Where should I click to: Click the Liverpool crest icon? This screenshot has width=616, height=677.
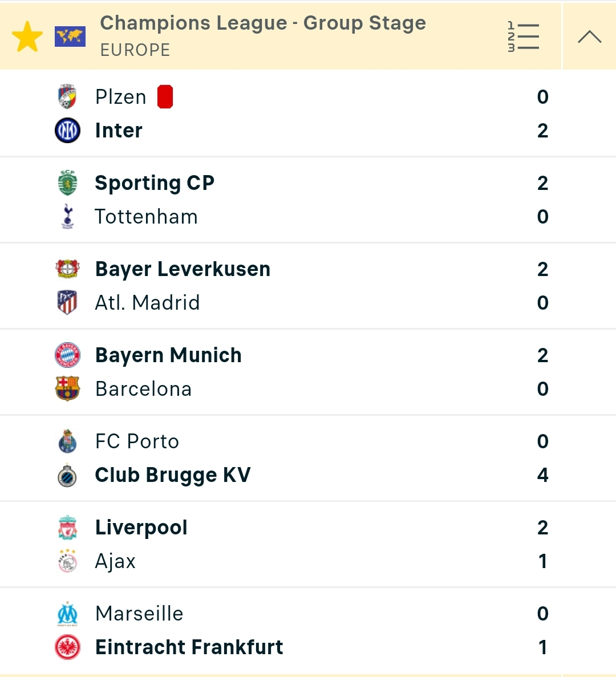[67, 527]
